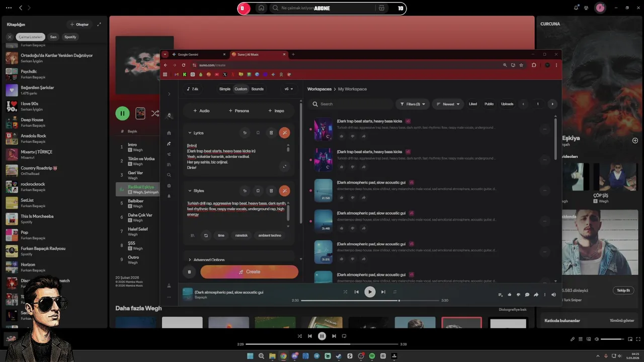Screen dimensions: 644x362
Task: Click orange magic wand in Lyrics section
Action: click(284, 133)
